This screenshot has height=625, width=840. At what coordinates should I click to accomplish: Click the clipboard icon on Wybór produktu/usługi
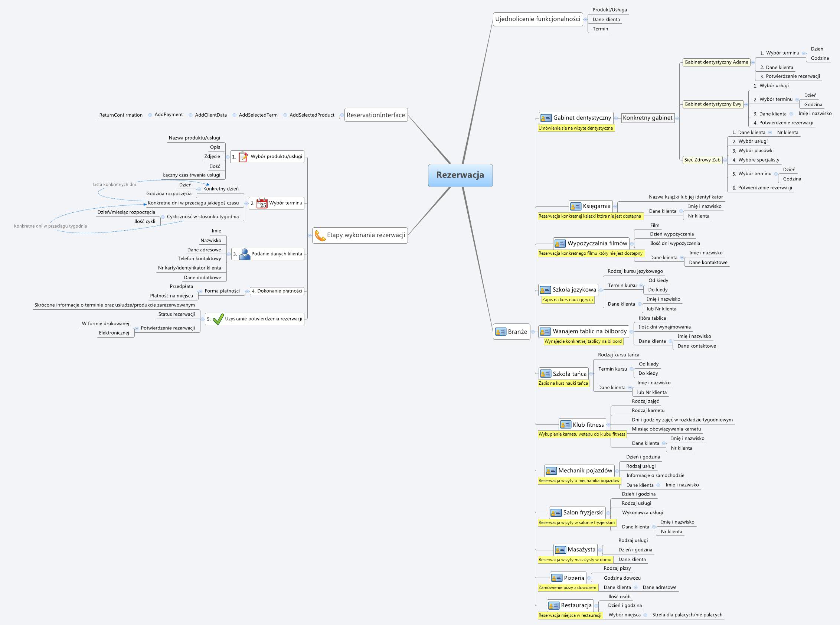click(x=243, y=157)
